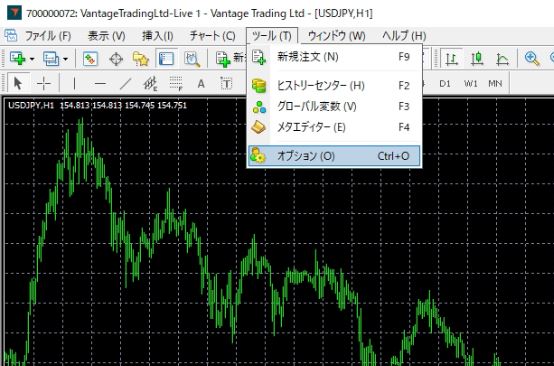Expand the Profiles dropdown arrow
Image resolution: width=554 pixels, height=366 pixels.
coord(65,59)
